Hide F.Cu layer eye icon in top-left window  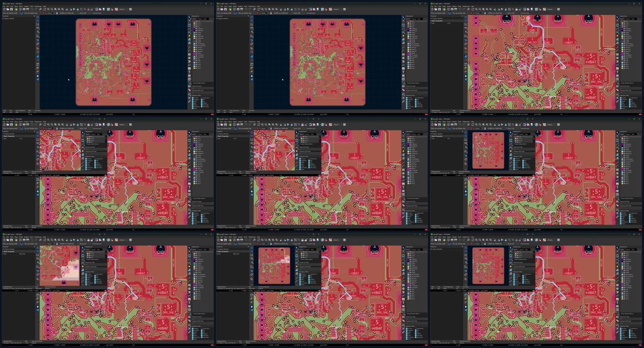tap(197, 21)
